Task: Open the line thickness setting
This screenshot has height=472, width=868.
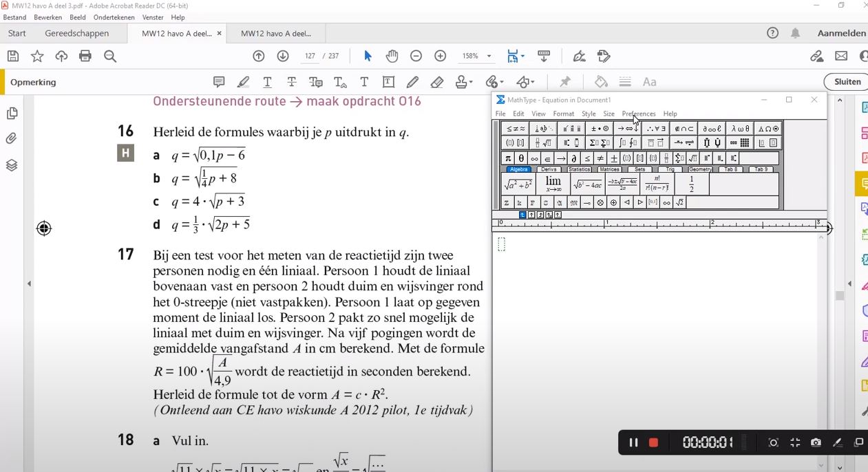Action: pyautogui.click(x=625, y=82)
